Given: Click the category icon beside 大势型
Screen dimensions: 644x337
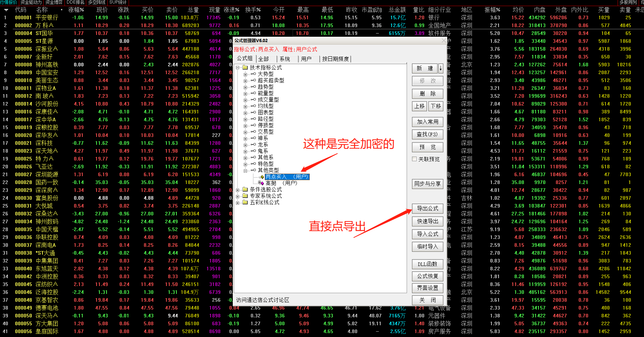Looking at the screenshot, I should pyautogui.click(x=253, y=74).
